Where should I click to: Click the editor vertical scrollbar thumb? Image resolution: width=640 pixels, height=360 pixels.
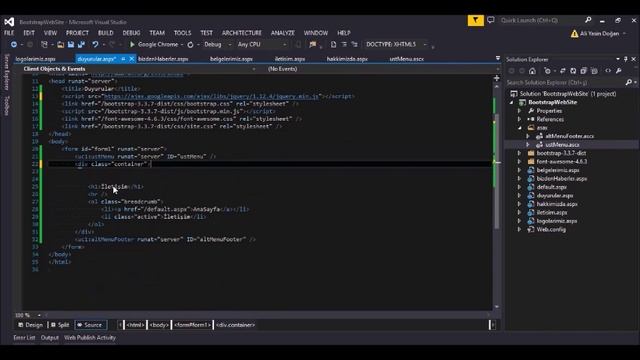coord(497,171)
